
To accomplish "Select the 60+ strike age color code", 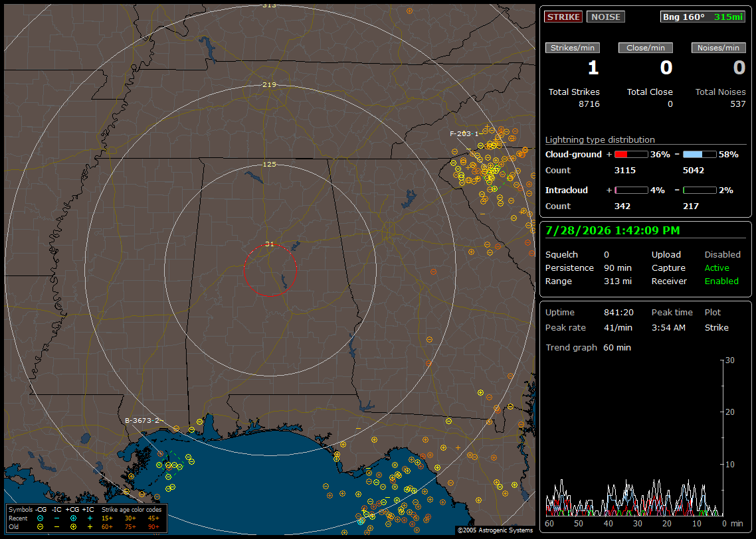I will tap(107, 527).
